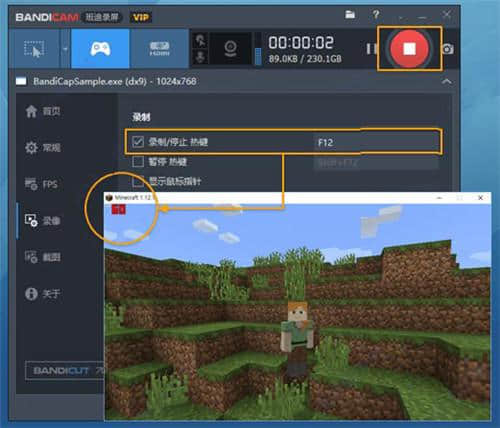The width and height of the screenshot is (500, 428).
Task: Open the screen mode dropdown arrow
Action: pos(65,49)
